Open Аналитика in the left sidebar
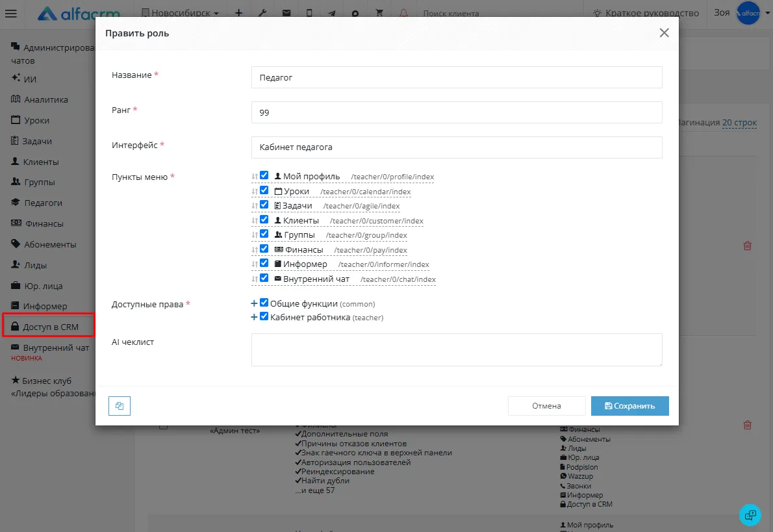Viewport: 773px width, 532px height. tap(40, 99)
